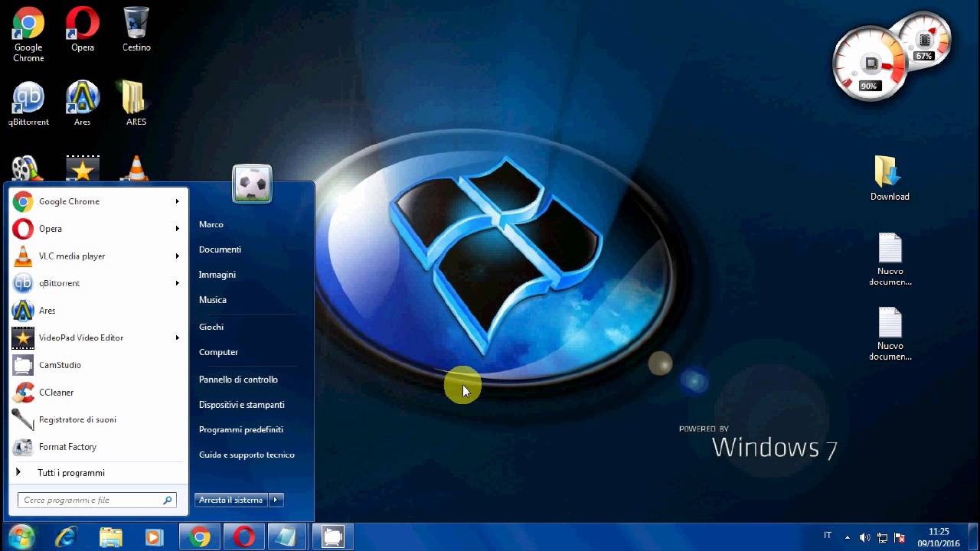Launch Opera from Start menu
980x551 pixels.
(96, 229)
